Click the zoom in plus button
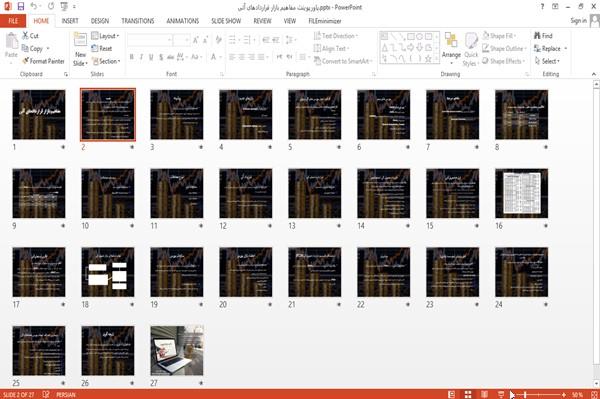This screenshot has height=399, width=600. click(x=564, y=394)
